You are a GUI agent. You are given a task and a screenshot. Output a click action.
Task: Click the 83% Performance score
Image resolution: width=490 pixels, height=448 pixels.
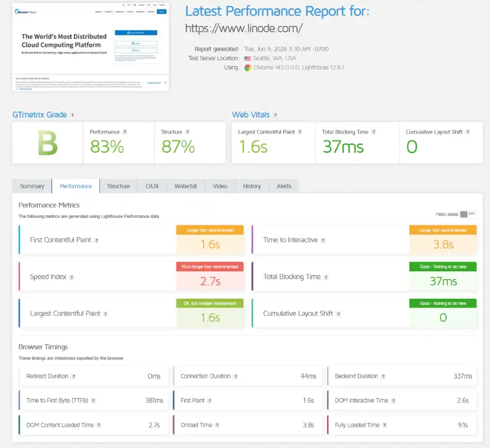pos(107,147)
